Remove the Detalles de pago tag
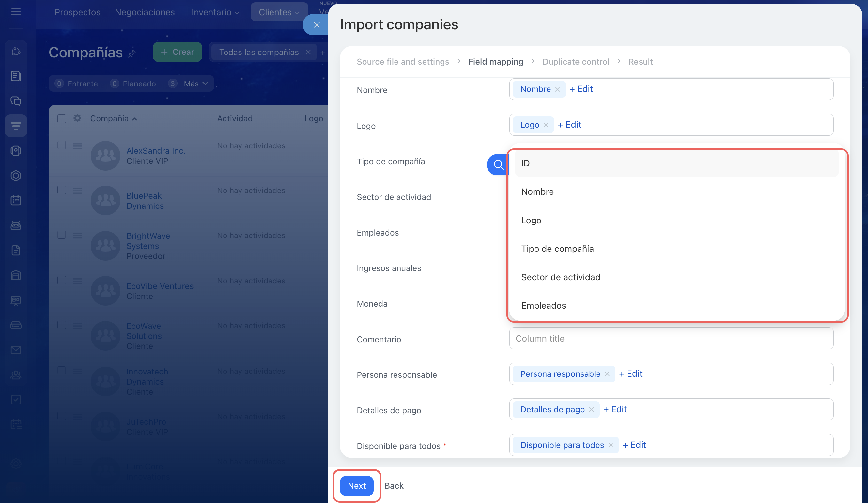This screenshot has width=868, height=503. tap(591, 409)
